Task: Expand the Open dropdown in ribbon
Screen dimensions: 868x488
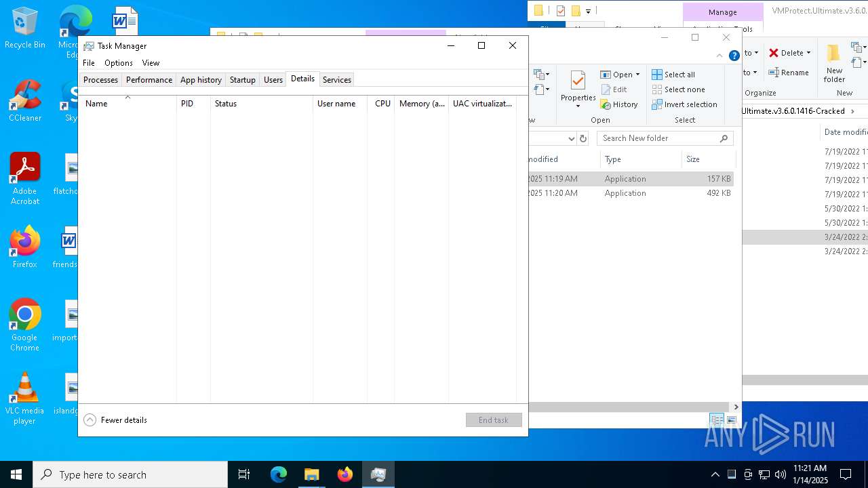Action: click(637, 75)
